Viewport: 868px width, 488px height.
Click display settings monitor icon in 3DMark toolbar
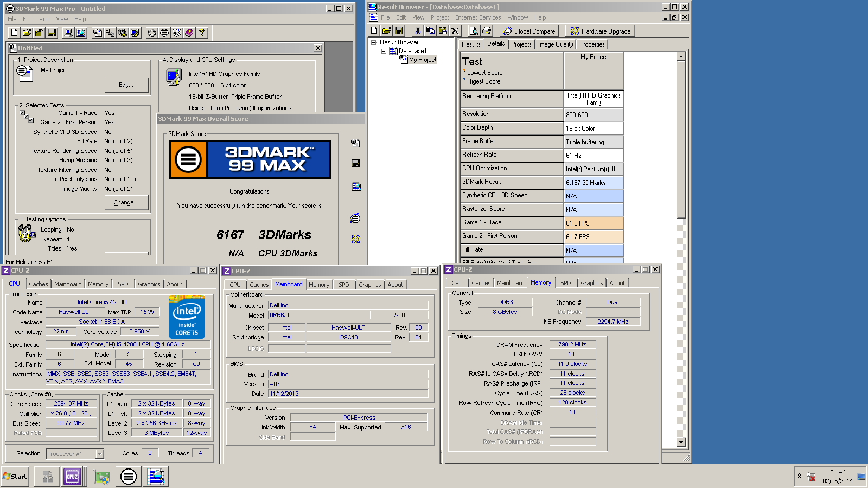tap(135, 33)
